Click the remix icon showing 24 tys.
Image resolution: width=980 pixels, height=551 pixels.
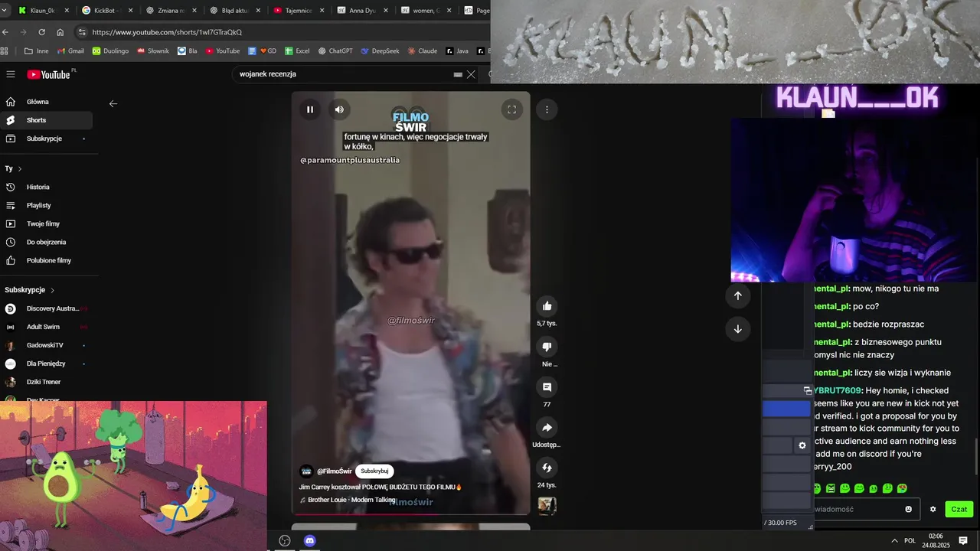[x=547, y=468]
